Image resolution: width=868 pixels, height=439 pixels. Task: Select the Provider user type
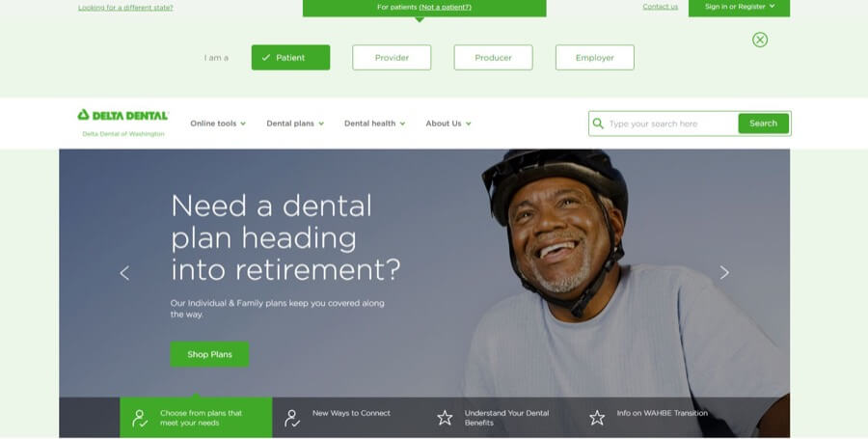pyautogui.click(x=392, y=58)
